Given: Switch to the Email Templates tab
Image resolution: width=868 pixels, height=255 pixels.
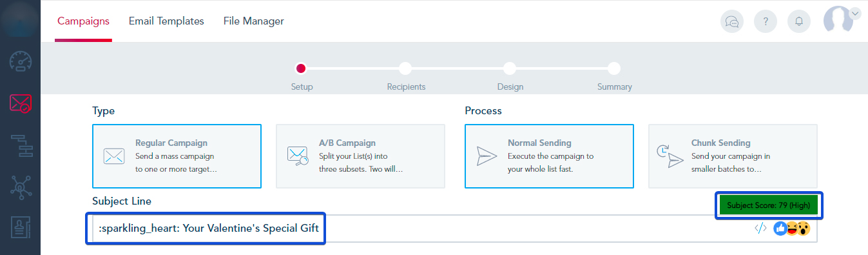Looking at the screenshot, I should point(166,21).
